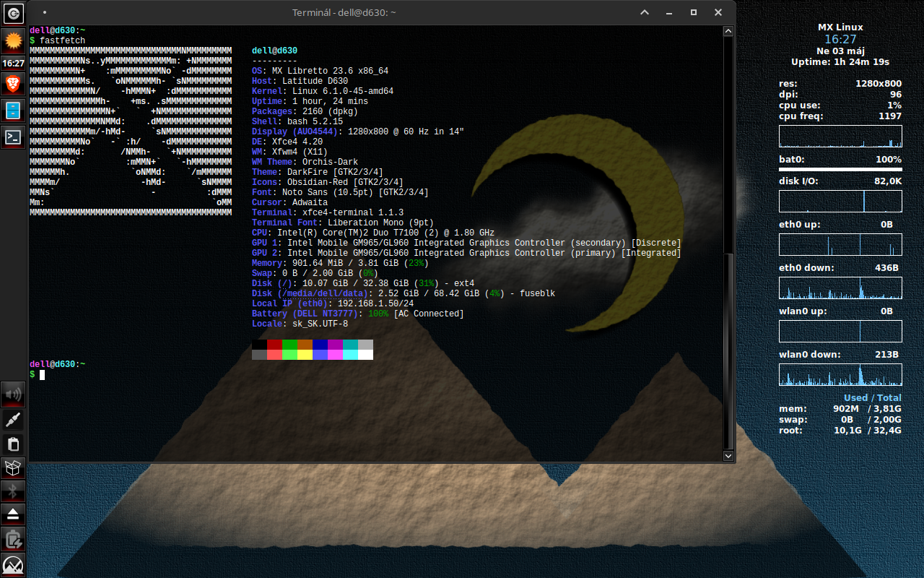Click the CPU Intel Core 2 Duo line
The width and height of the screenshot is (924, 578).
373,233
